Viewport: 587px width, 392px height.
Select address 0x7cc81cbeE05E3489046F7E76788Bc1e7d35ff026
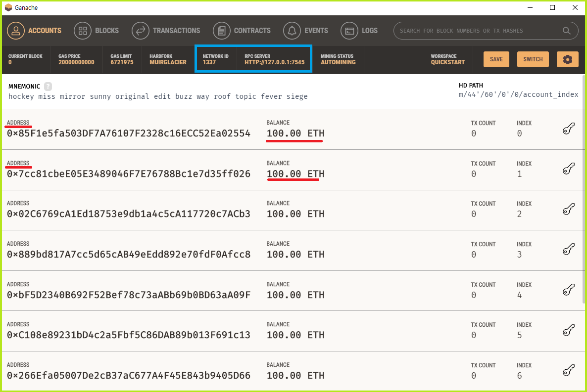[128, 174]
